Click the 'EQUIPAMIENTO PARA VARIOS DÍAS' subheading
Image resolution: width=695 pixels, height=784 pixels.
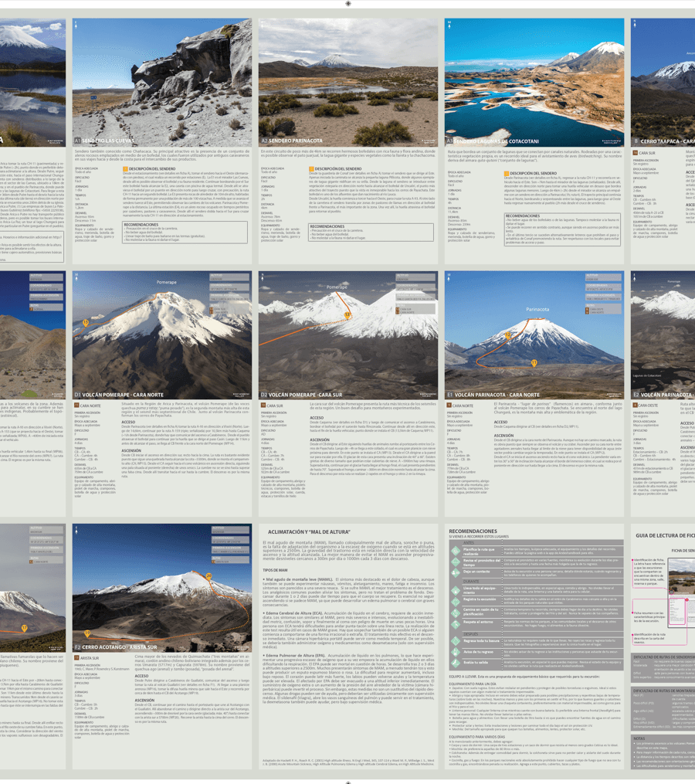[x=476, y=737]
